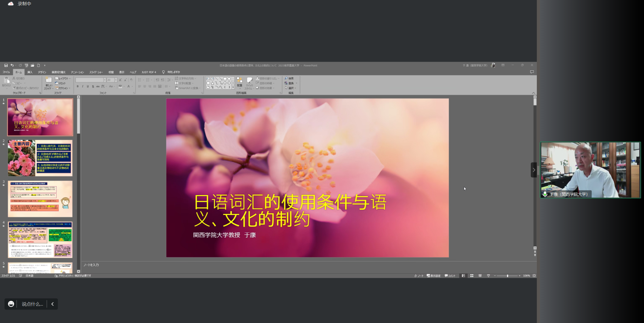Toggle Bold formatting button
Screen dimensions: 644x323
pyautogui.click(x=78, y=86)
